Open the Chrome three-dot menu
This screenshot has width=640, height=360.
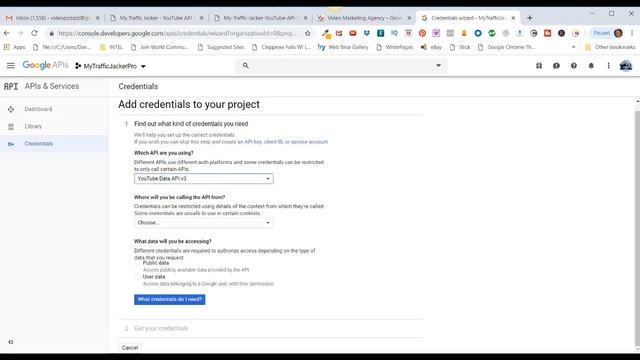632,33
